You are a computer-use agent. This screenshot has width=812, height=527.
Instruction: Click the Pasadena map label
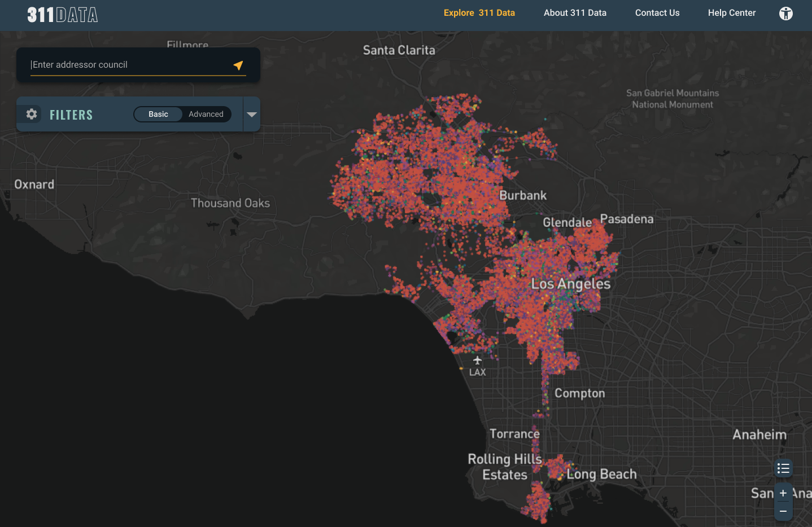[x=626, y=219]
